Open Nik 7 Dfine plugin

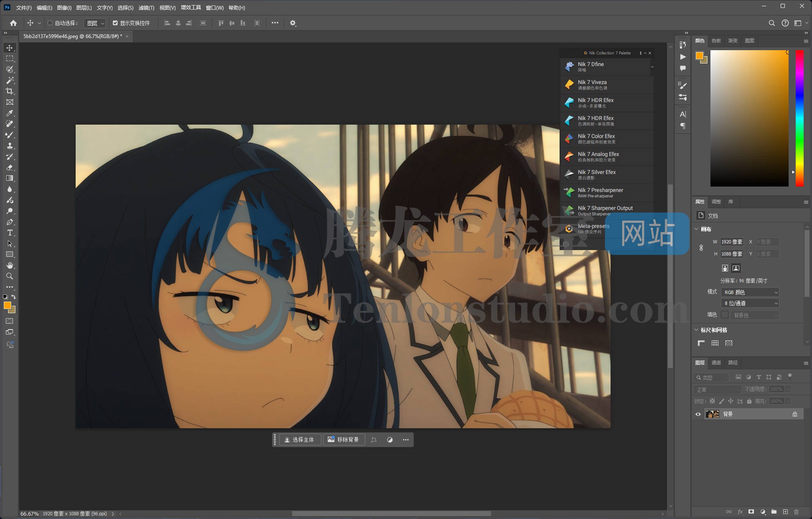(x=605, y=66)
